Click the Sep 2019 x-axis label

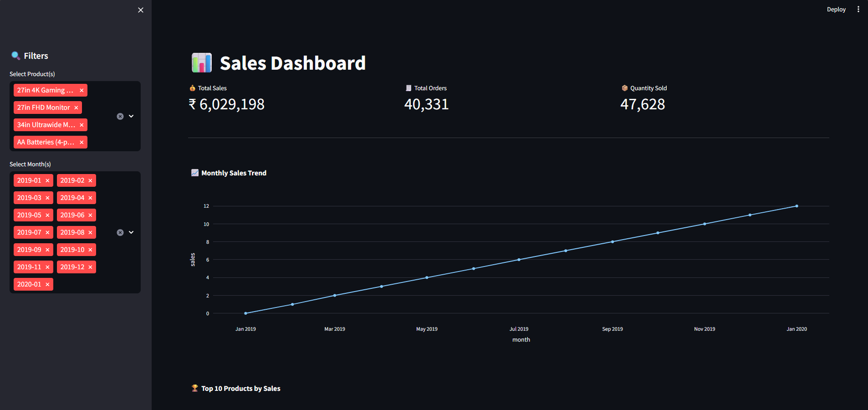tap(613, 329)
